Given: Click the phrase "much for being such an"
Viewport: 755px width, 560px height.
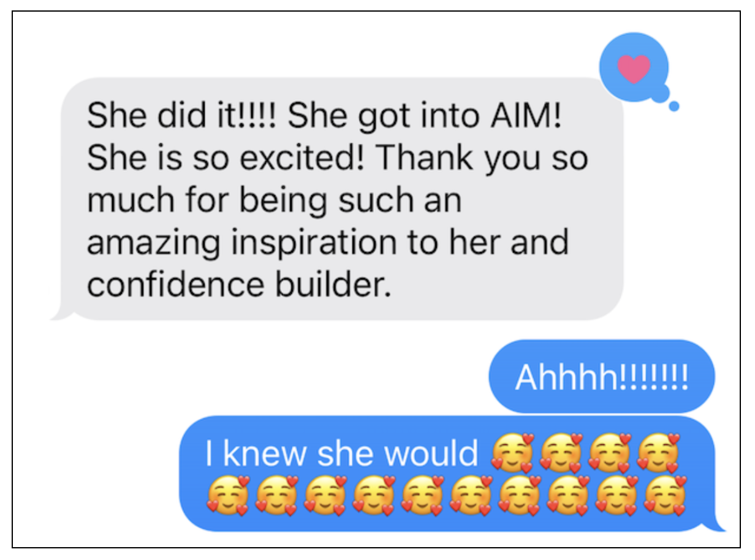Looking at the screenshot, I should pyautogui.click(x=274, y=201).
